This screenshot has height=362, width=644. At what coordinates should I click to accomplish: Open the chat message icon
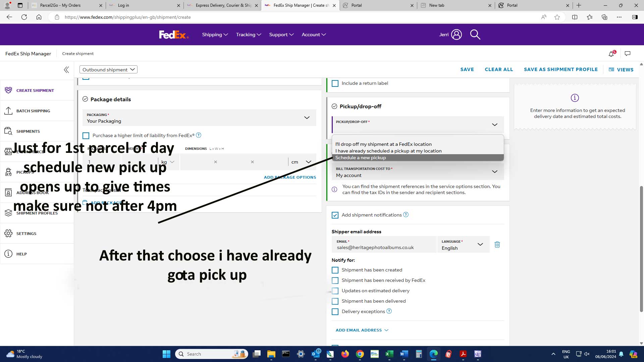click(628, 54)
